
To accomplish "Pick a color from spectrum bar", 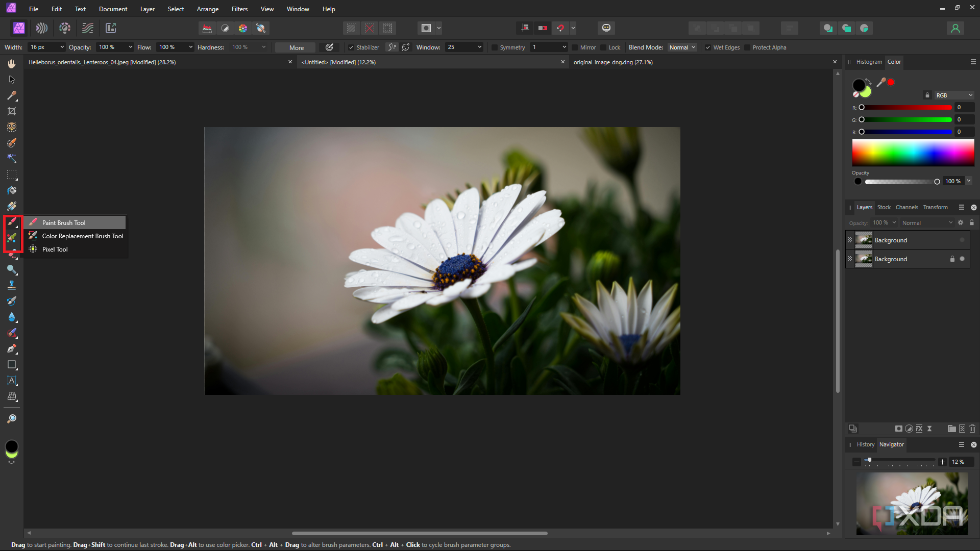I will (x=913, y=153).
